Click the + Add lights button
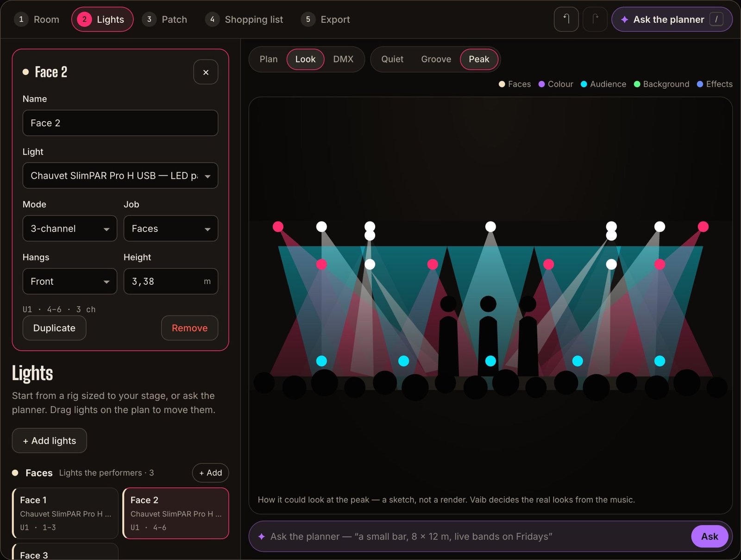This screenshot has height=560, width=741. coord(49,440)
